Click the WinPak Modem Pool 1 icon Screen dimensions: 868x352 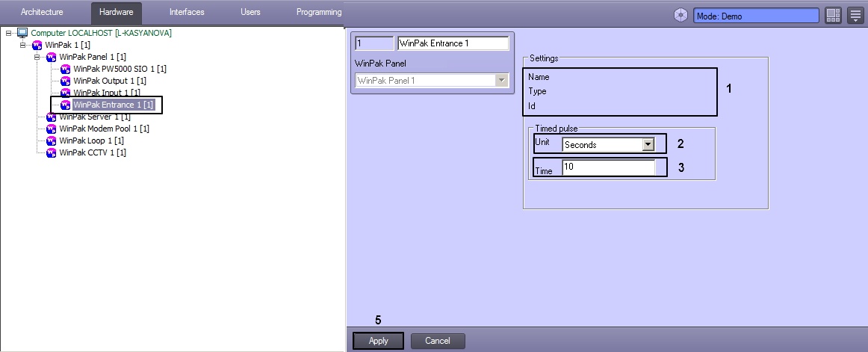click(52, 129)
